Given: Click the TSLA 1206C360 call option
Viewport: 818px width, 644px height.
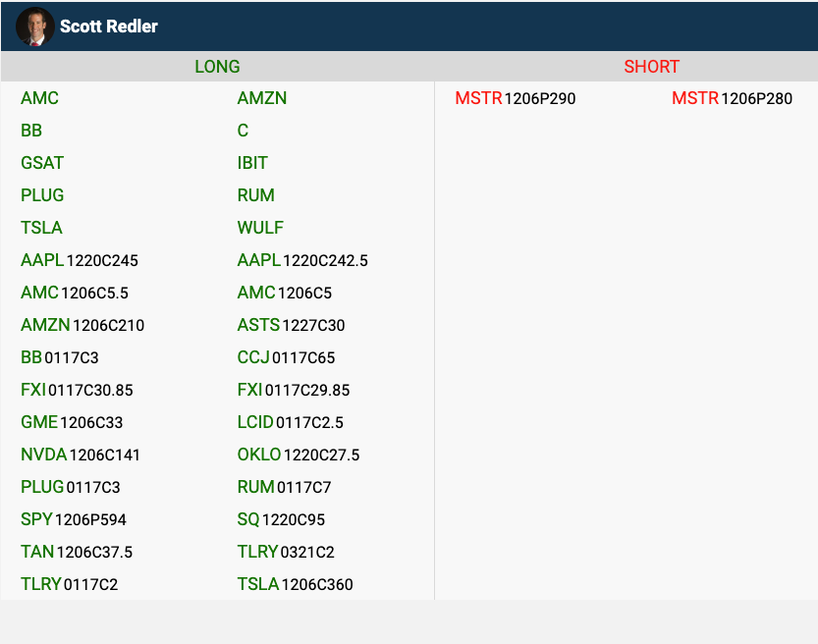Looking at the screenshot, I should [x=295, y=584].
